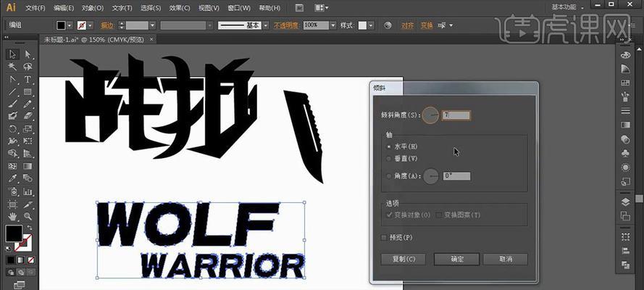Select the Pencil tool
Image resolution: width=644 pixels, height=290 pixels.
coord(28,104)
